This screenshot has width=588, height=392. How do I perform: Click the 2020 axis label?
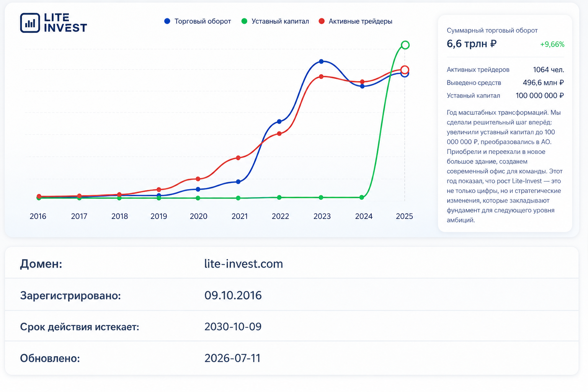[x=199, y=216]
